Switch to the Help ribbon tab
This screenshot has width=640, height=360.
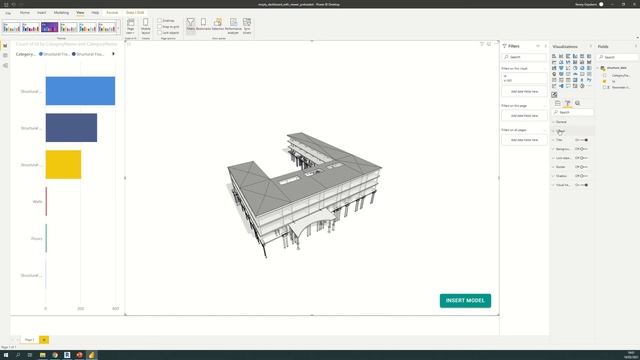click(95, 13)
